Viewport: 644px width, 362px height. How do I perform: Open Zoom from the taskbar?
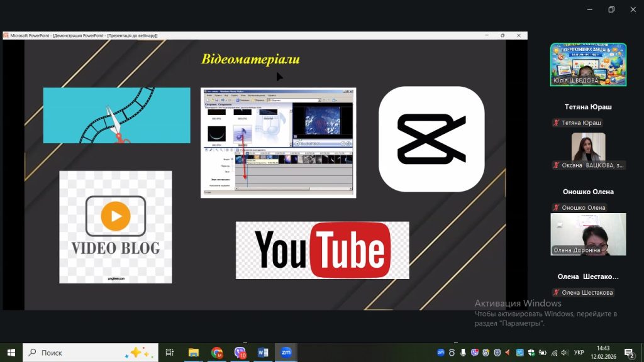point(286,353)
